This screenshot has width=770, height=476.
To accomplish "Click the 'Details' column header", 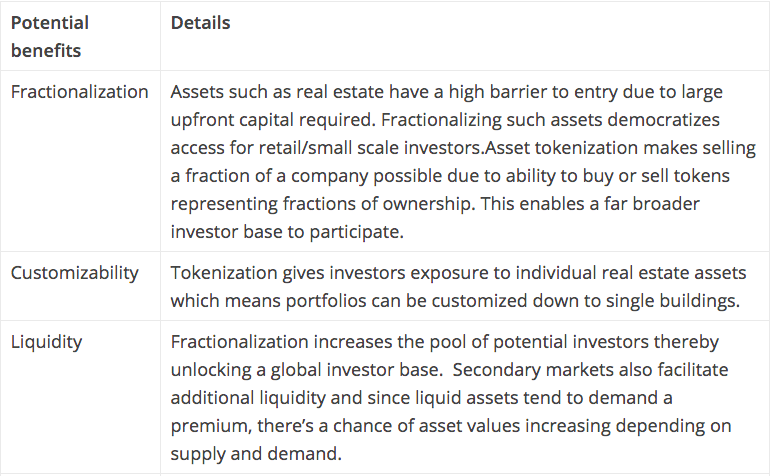I will tap(200, 23).
